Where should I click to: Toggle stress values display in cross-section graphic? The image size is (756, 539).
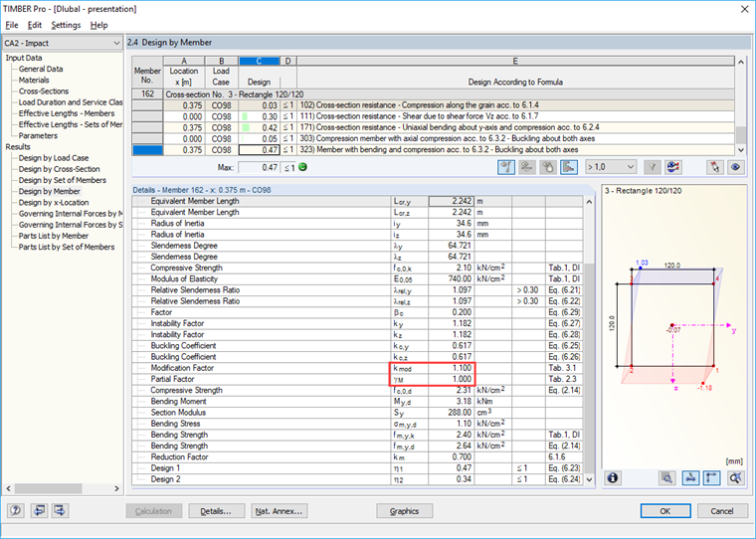tap(690, 477)
